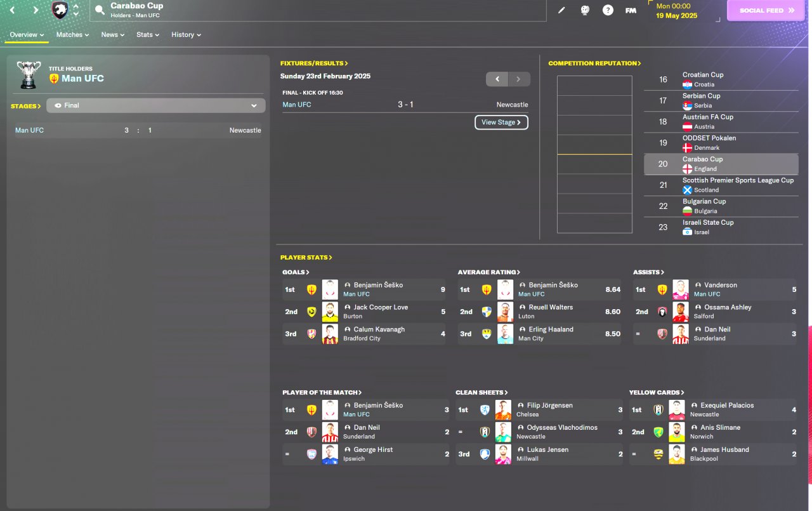Expand the History tab menu
The width and height of the screenshot is (812, 511).
click(x=186, y=35)
